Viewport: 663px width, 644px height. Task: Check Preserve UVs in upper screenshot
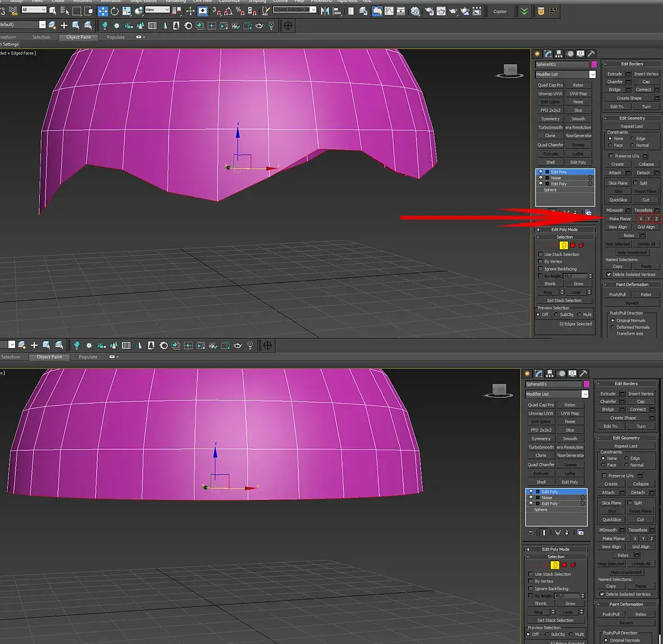coord(611,156)
